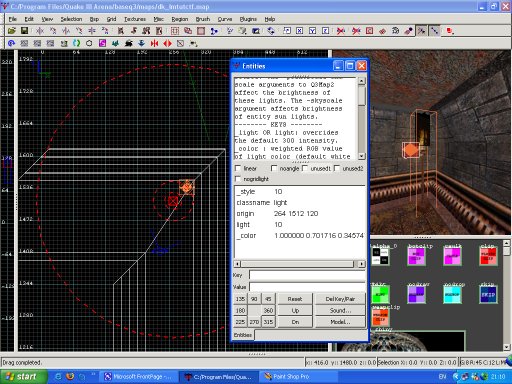Click the Start button on taskbar
Image resolution: width=512 pixels, height=384 pixels.
[23, 377]
